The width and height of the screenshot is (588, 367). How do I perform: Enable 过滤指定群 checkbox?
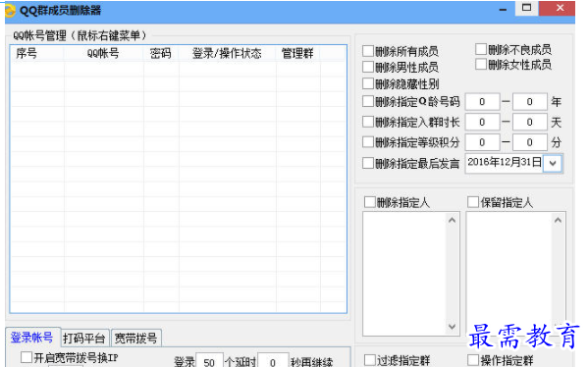click(x=370, y=360)
